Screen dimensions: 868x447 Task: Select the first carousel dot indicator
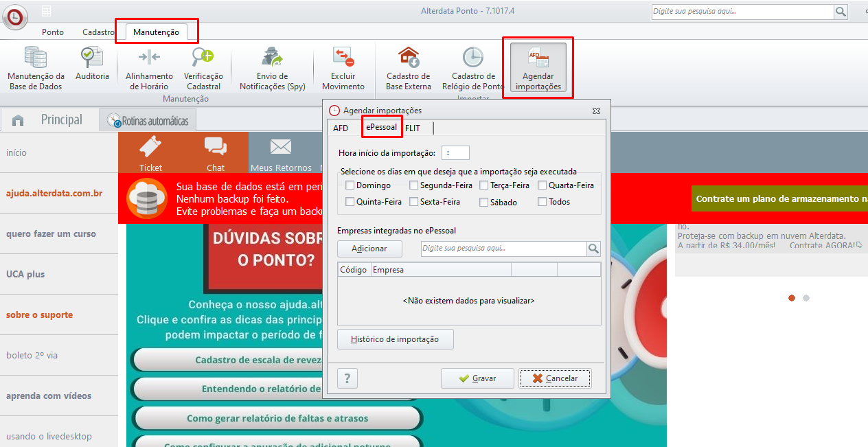792,298
